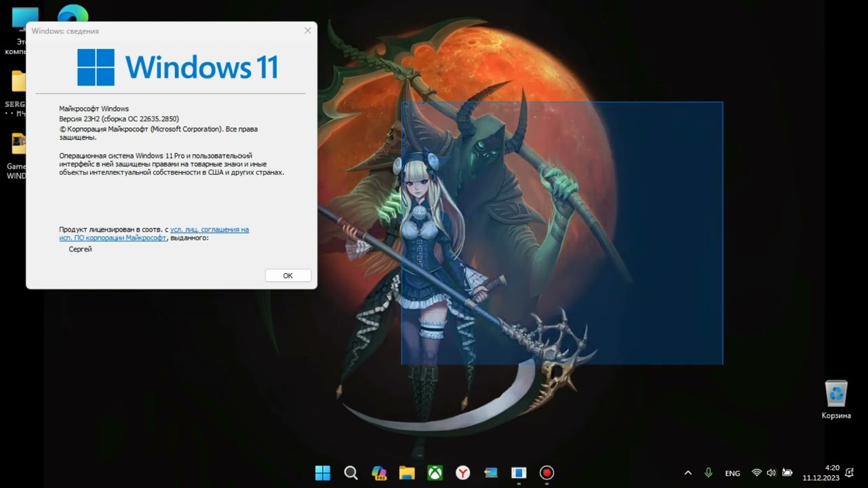Click the speaker volume tray icon
Viewport: 868px width, 488px height.
(x=772, y=473)
